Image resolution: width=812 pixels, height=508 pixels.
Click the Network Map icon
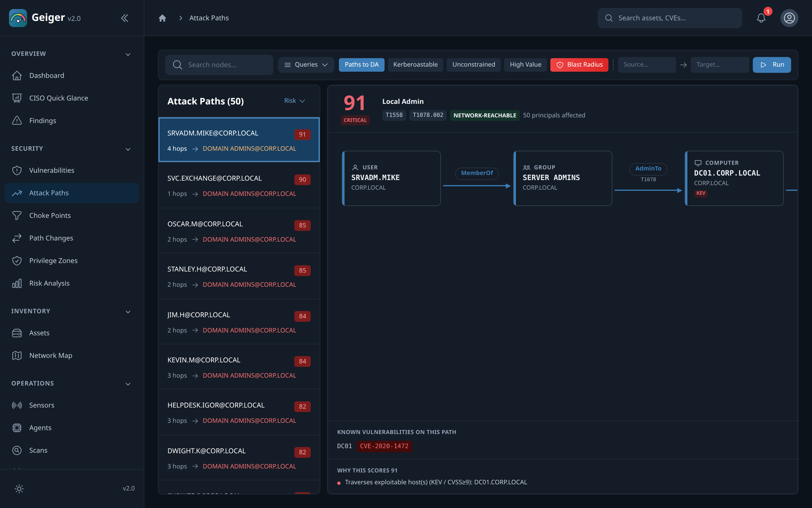[17, 356]
